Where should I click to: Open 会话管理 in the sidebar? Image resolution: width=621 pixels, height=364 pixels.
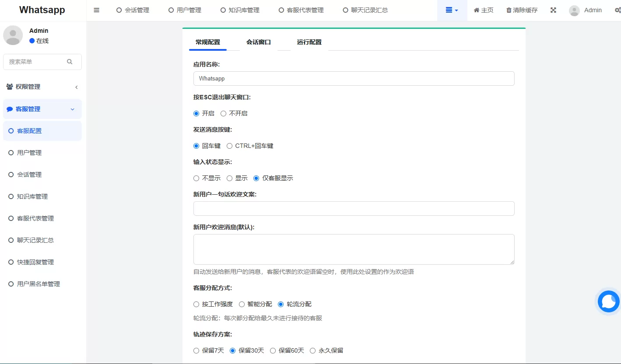[42, 175]
